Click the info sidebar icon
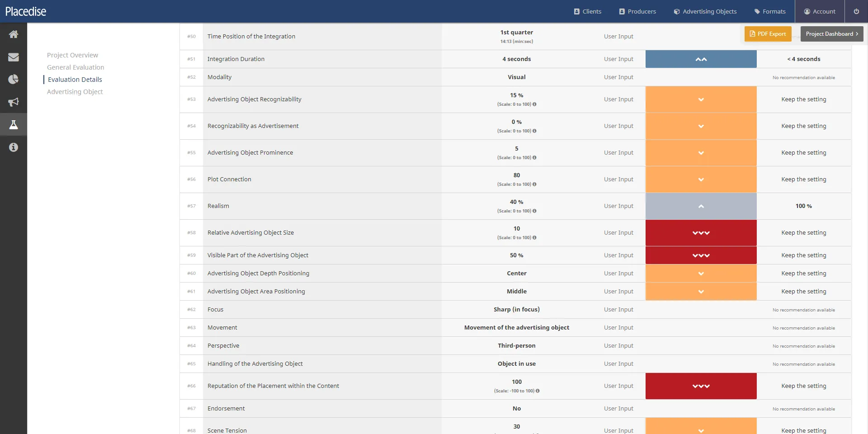 pyautogui.click(x=14, y=147)
